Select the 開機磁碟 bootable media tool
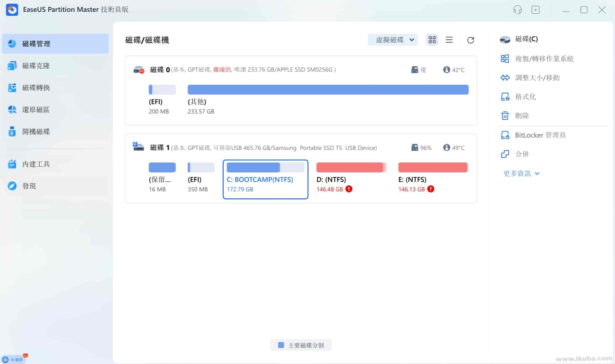Screen dimensions: 615x364 [x=36, y=132]
